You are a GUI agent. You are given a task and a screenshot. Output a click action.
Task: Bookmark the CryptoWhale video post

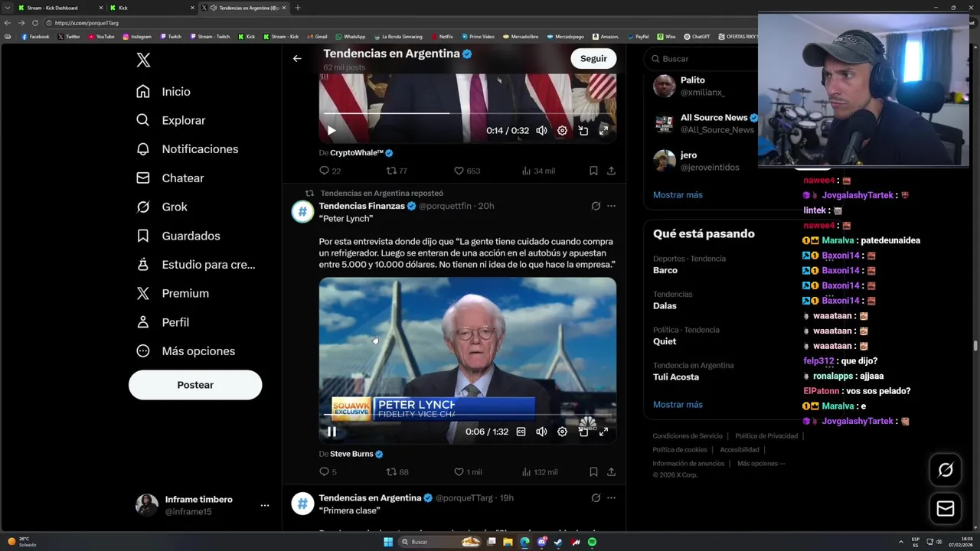(x=593, y=171)
